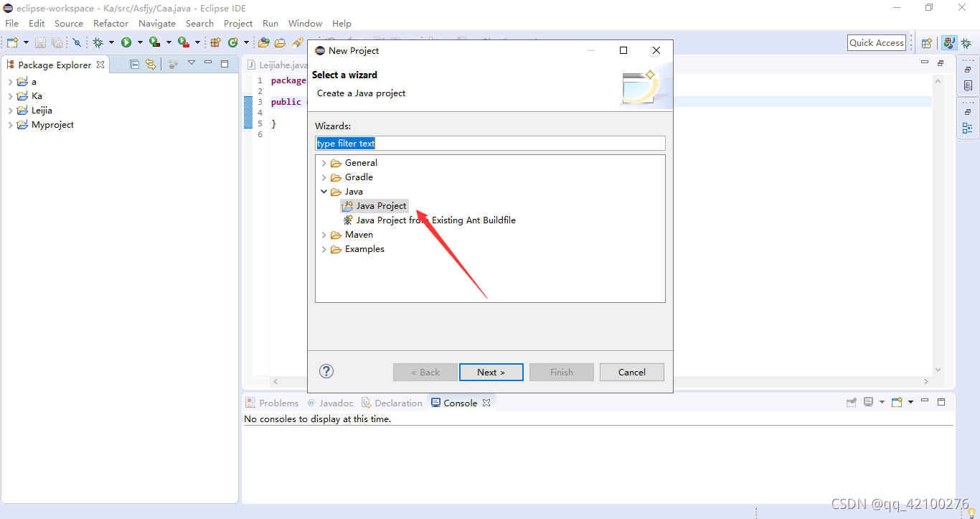Click the wizard filter text field
The height and width of the screenshot is (519, 980).
coord(490,144)
